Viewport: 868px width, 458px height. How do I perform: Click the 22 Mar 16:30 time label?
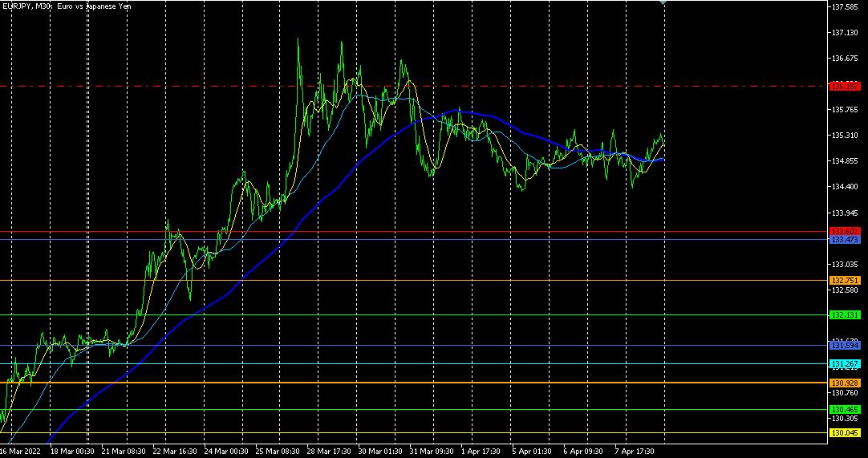[x=175, y=452]
